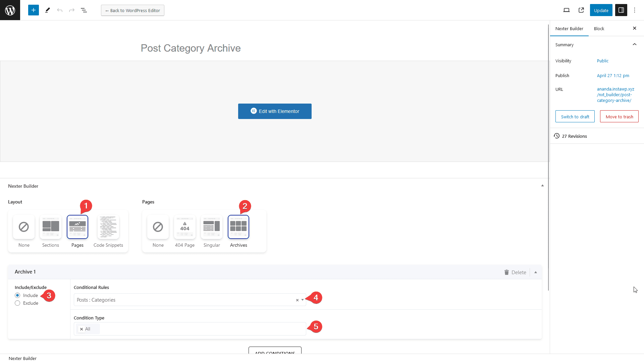Image resolution: width=644 pixels, height=362 pixels.
Task: Toggle the block inserter plus button
Action: tap(34, 10)
